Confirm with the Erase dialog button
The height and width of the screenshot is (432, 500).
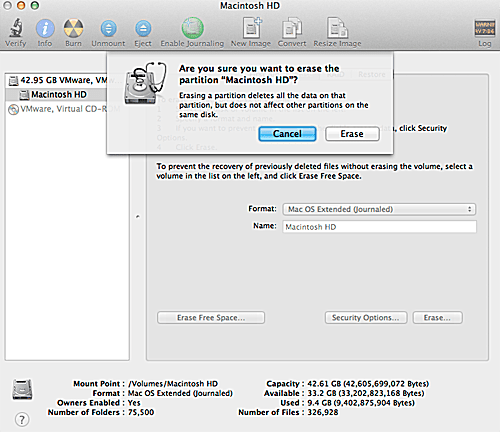click(x=352, y=134)
